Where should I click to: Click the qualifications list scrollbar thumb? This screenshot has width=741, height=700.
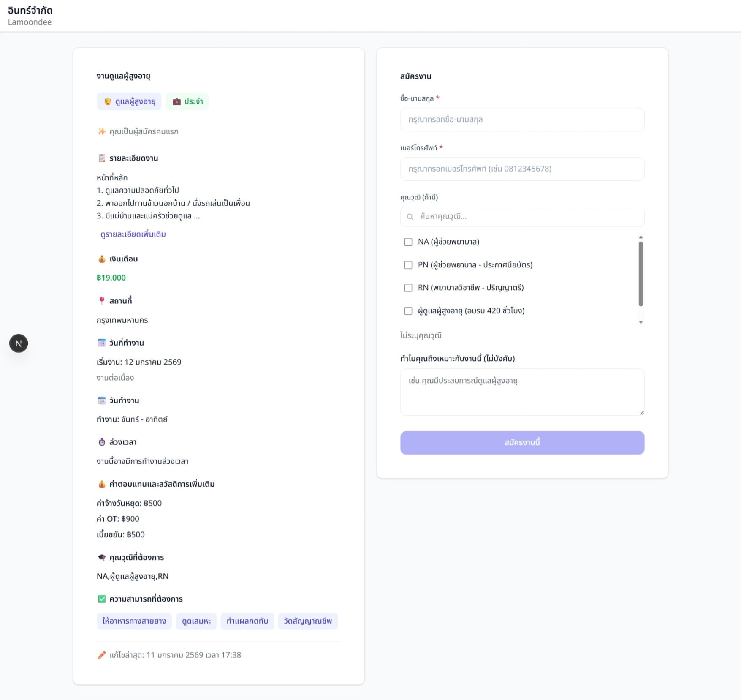click(x=641, y=274)
